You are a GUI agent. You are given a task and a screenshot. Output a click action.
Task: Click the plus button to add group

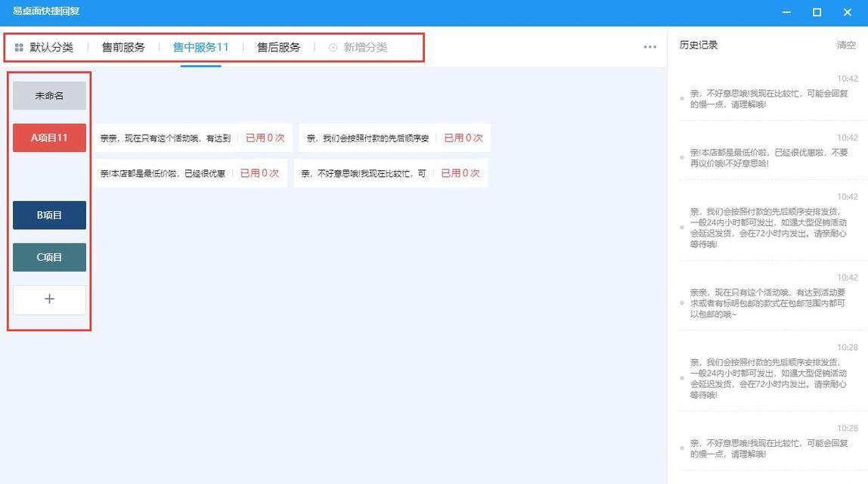coord(49,299)
